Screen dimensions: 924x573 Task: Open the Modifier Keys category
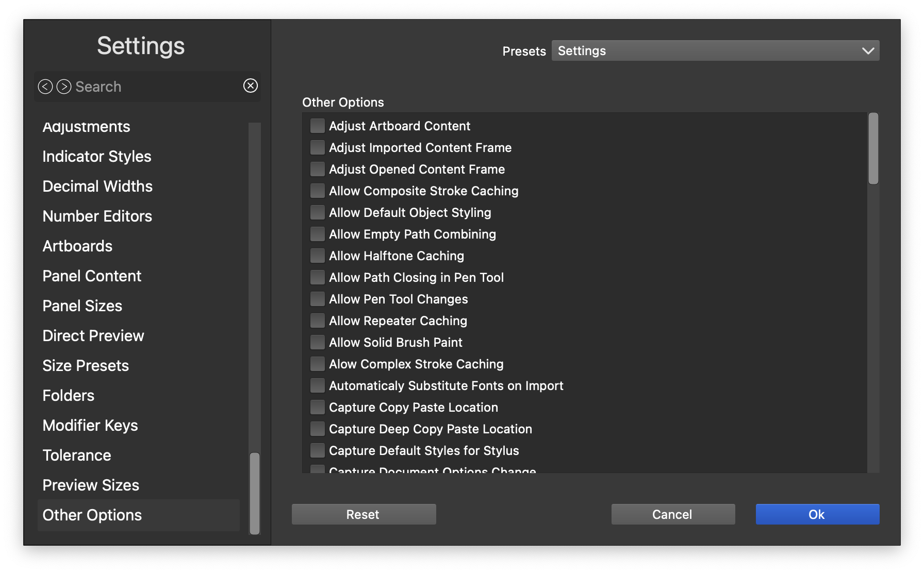(x=90, y=426)
